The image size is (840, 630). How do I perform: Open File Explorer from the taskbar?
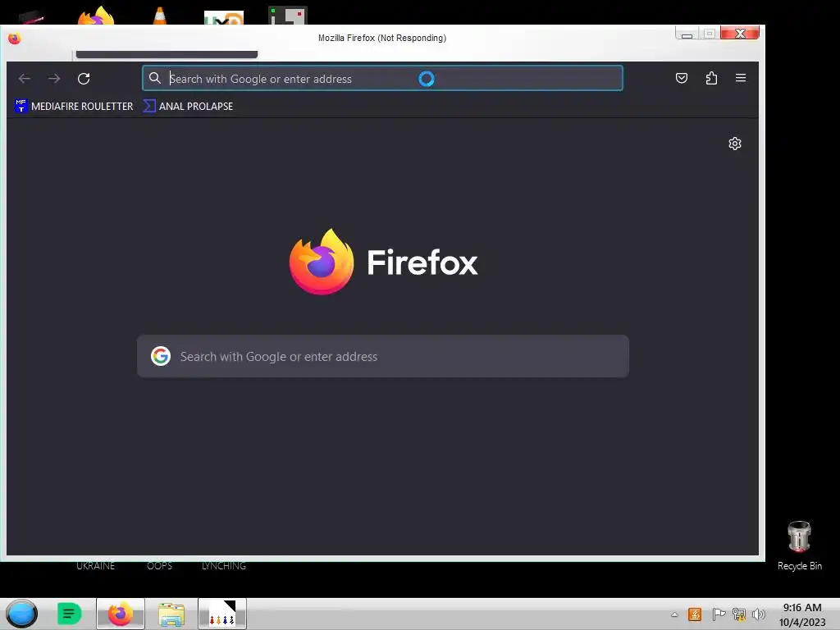point(171,614)
